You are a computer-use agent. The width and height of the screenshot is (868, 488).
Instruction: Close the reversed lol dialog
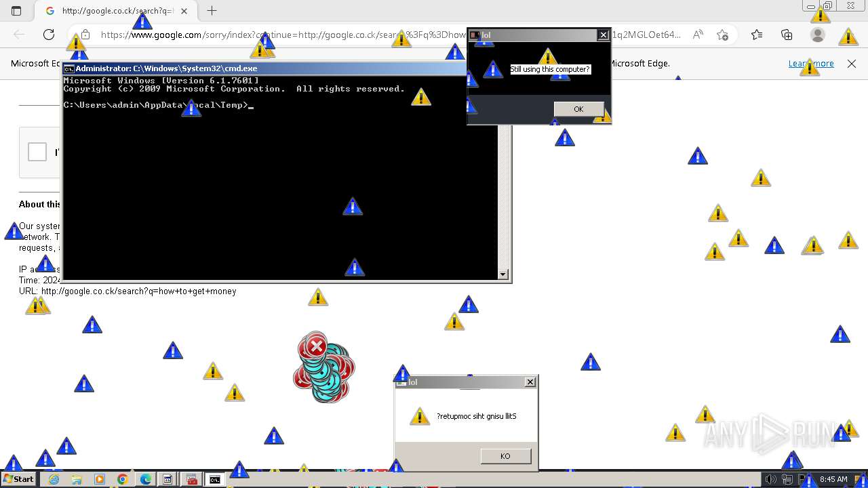(530, 382)
